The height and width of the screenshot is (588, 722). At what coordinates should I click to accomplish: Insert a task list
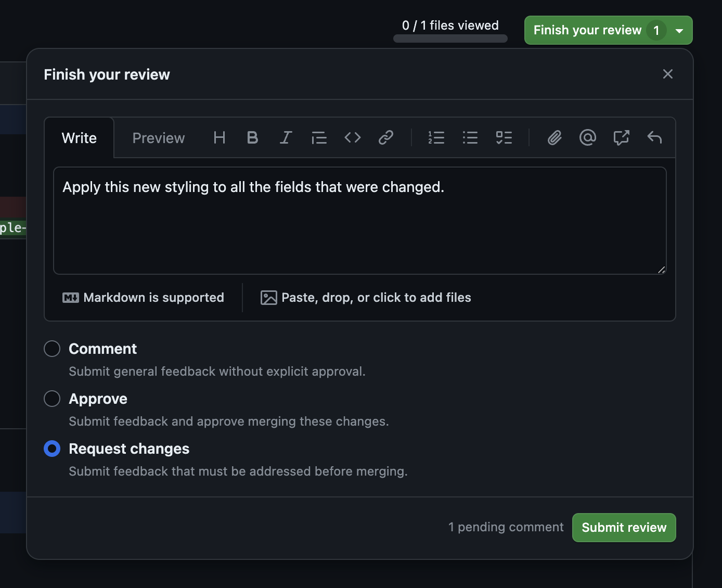[x=504, y=138]
